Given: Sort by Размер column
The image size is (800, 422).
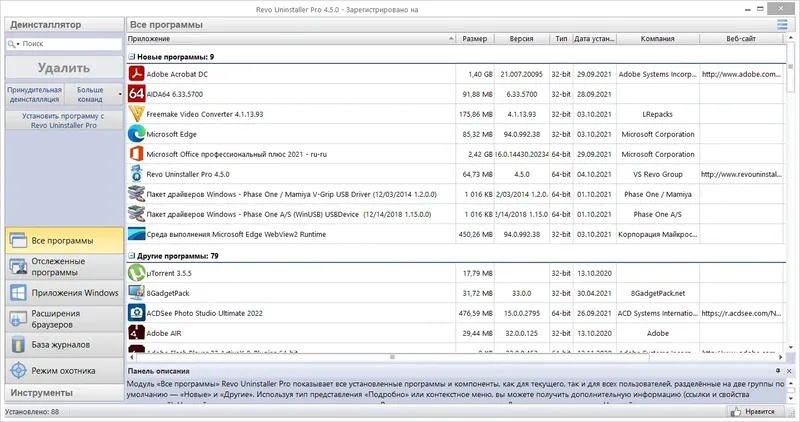Looking at the screenshot, I should 474,39.
